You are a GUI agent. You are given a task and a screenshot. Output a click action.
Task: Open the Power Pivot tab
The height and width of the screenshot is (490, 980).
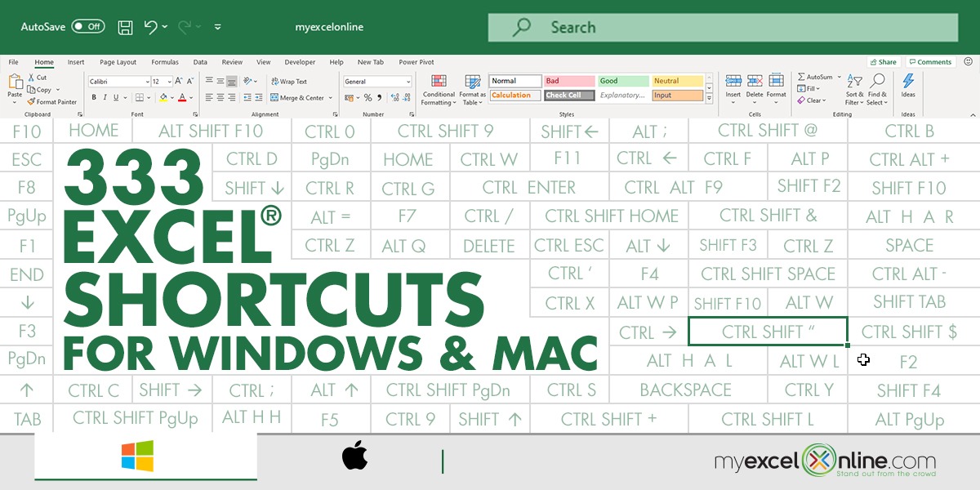[x=416, y=62]
